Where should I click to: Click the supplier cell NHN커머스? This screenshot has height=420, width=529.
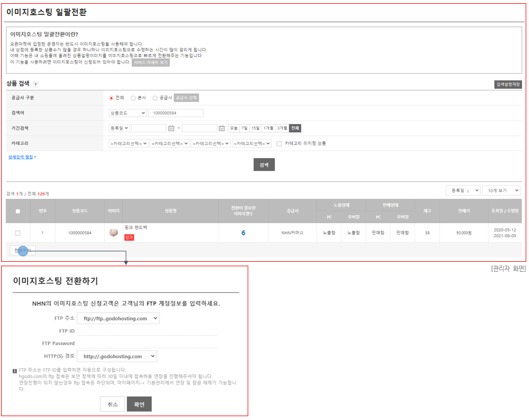292,233
